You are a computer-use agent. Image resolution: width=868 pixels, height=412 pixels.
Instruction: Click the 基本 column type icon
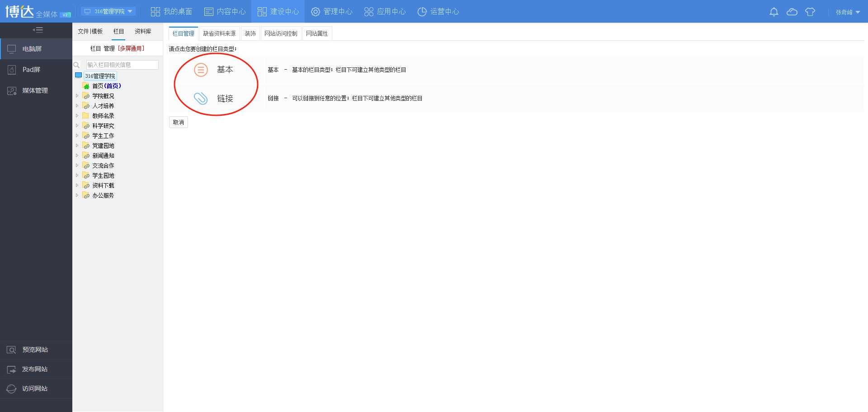pyautogui.click(x=201, y=70)
